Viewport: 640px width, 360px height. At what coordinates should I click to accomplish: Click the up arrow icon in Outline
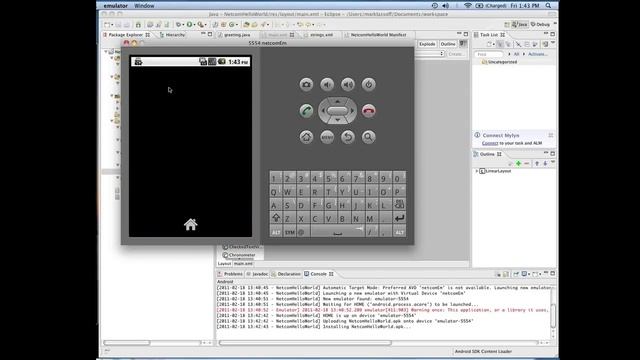pyautogui.click(x=537, y=163)
